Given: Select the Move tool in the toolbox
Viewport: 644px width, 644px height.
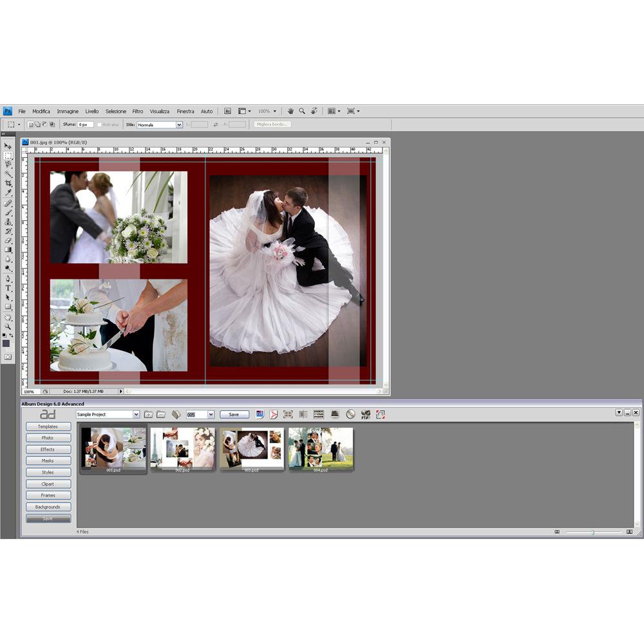Looking at the screenshot, I should click(x=8, y=146).
